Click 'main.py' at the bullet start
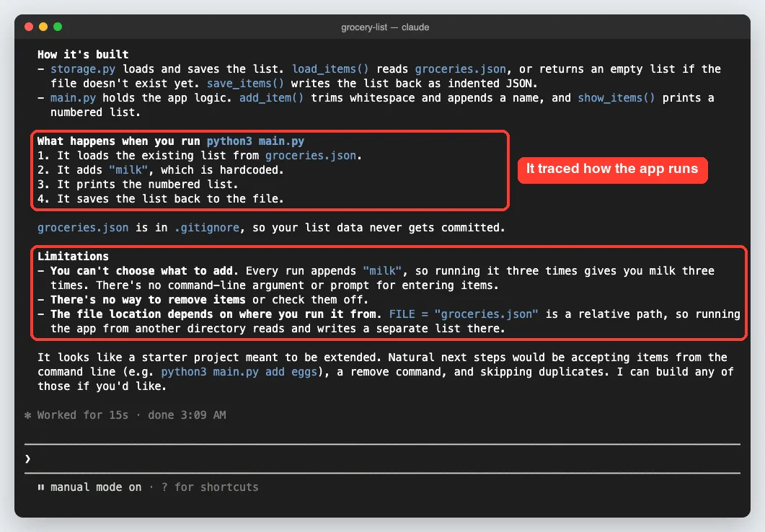 point(73,98)
